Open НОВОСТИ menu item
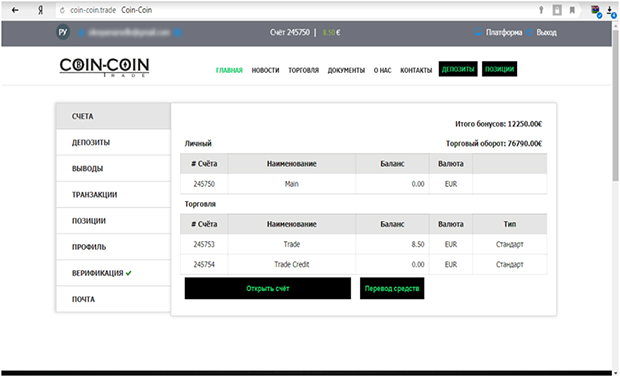 pos(265,70)
